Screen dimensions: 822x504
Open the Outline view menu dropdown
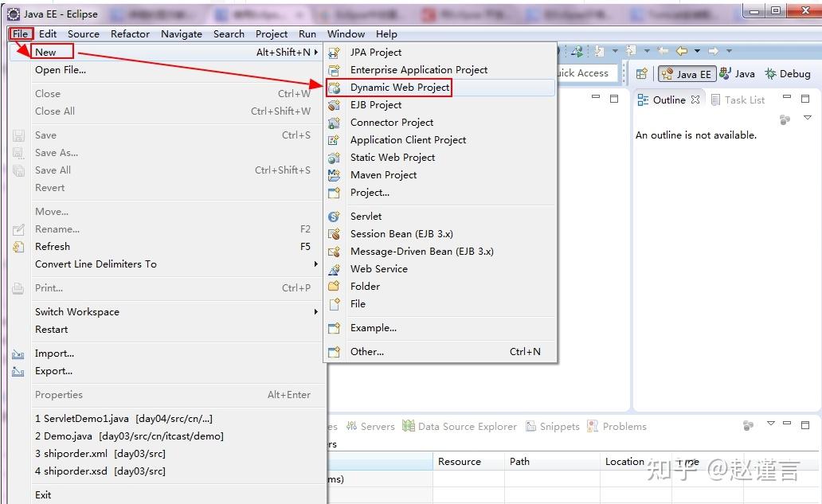click(808, 118)
